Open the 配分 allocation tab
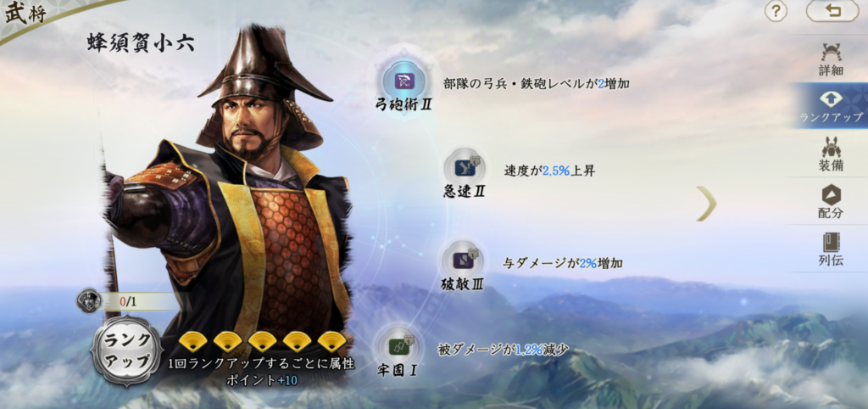The image size is (868, 409). [831, 201]
